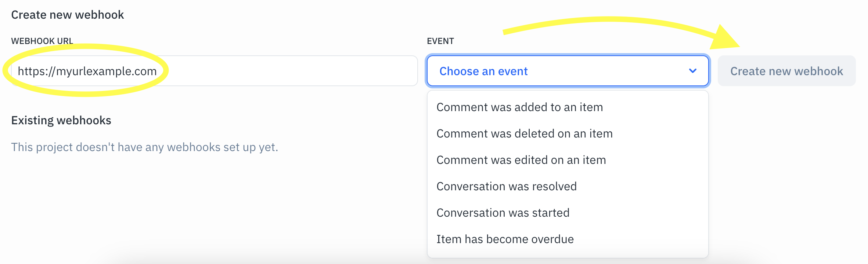Choose Conversation was resolved event
The image size is (868, 264).
[x=506, y=186]
